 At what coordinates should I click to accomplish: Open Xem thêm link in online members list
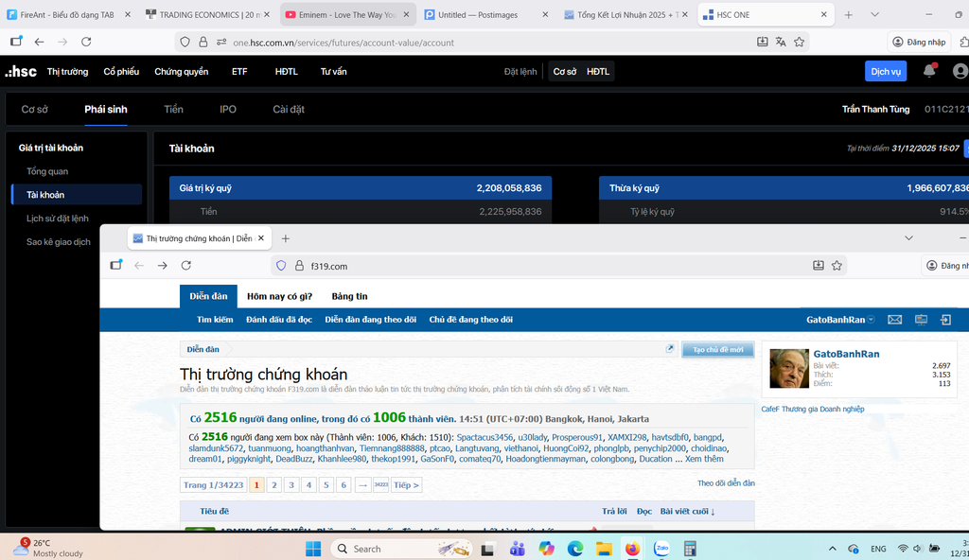click(x=704, y=459)
